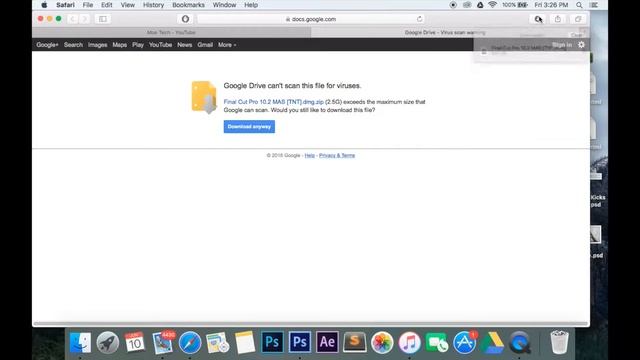The width and height of the screenshot is (640, 360).
Task: Click the Fri 3:26 PM clock
Action: pos(551,5)
